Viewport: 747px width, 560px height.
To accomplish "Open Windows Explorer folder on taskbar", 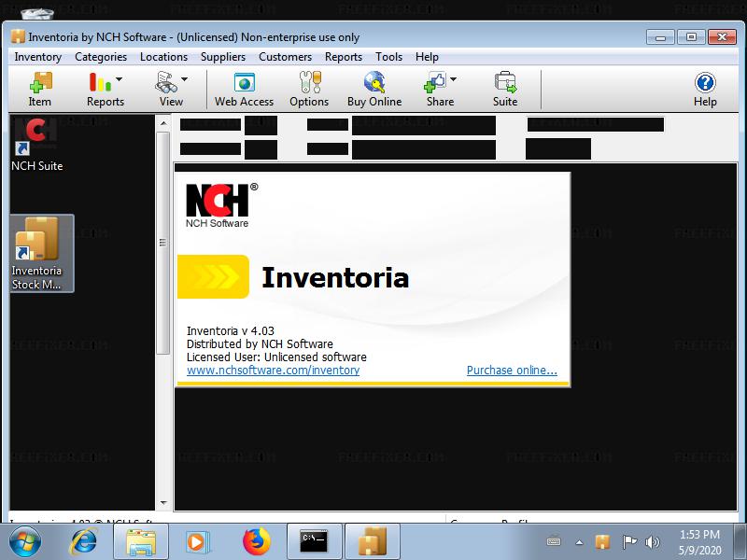I will point(141,542).
